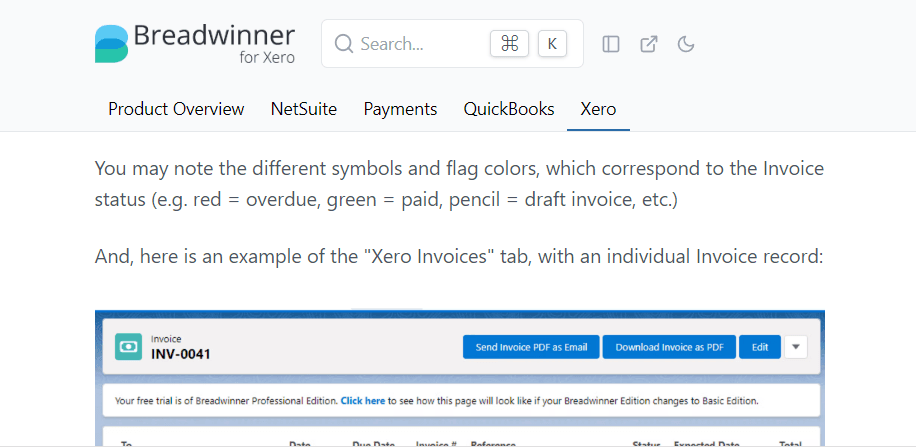This screenshot has width=916, height=447.
Task: Click the INV-0041 invoice heading
Action: 181,354
